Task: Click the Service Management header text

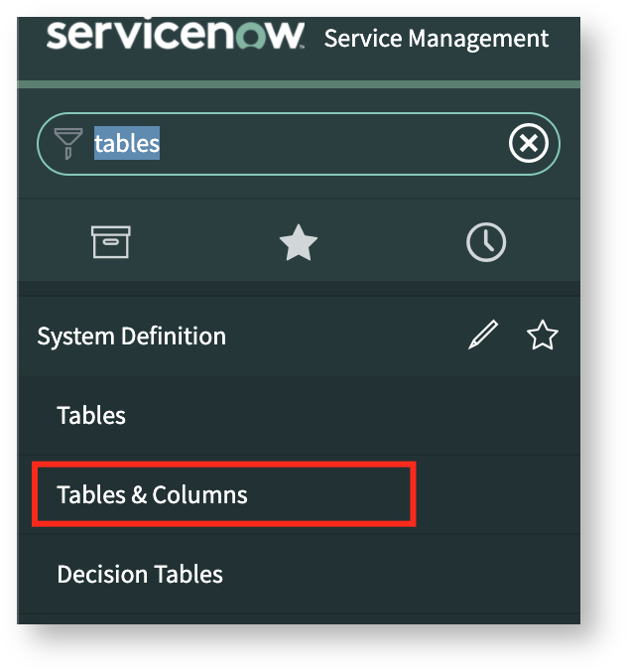Action: tap(437, 39)
